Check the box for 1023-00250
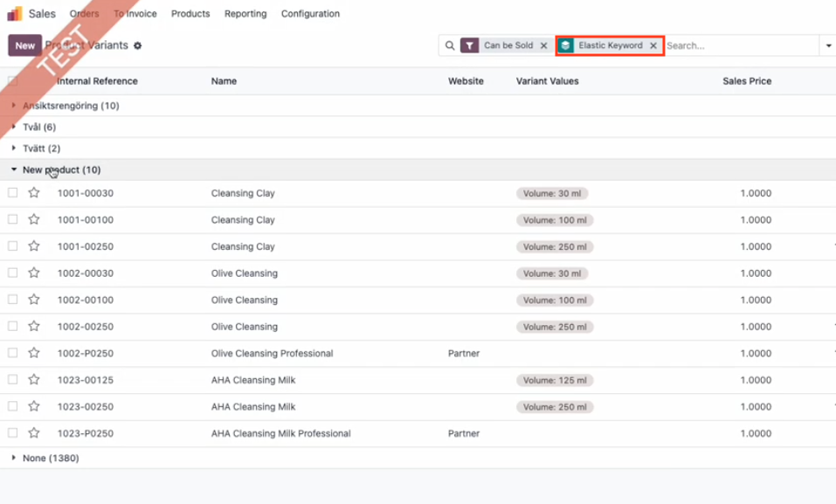 [13, 407]
